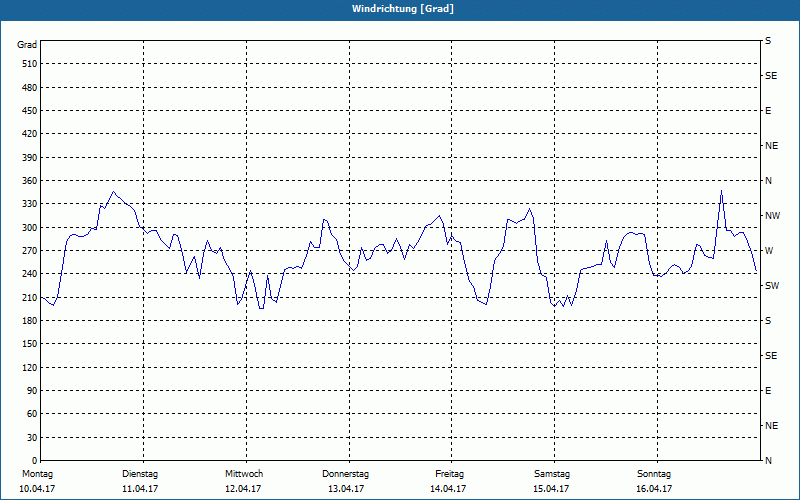Select the date 13.04.17
The width and height of the screenshot is (800, 500).
click(x=346, y=489)
